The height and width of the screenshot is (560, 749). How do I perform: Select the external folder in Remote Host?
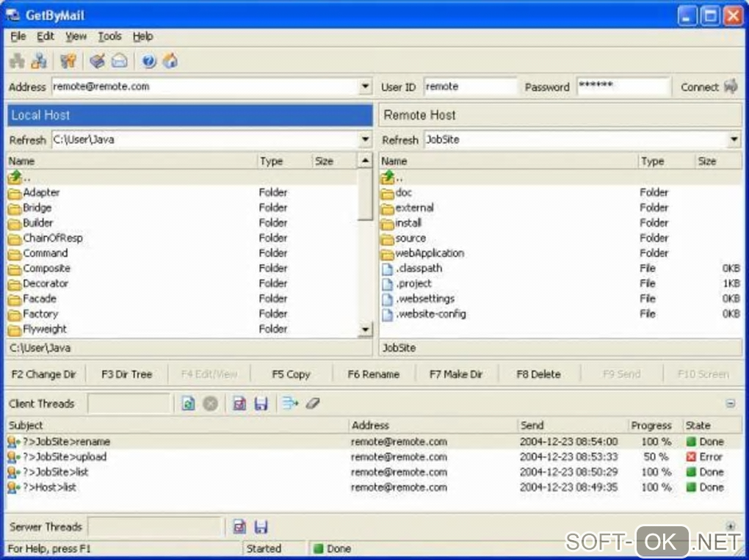[561, 208]
